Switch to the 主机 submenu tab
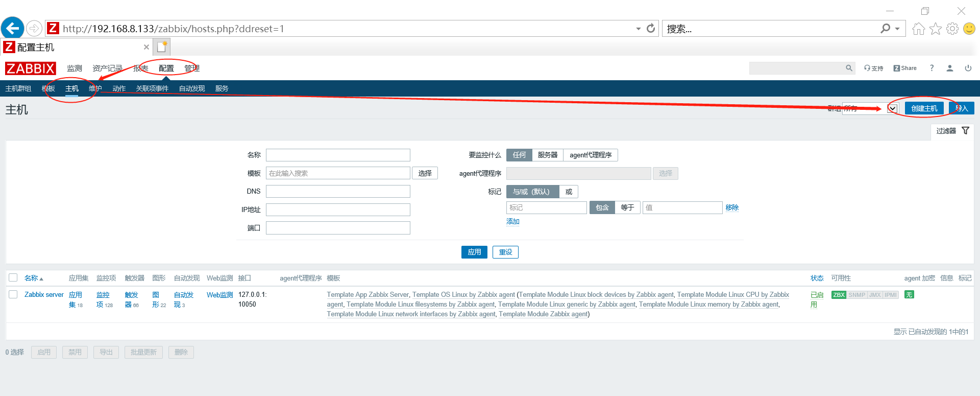Screen dimensions: 980x396 72,88
